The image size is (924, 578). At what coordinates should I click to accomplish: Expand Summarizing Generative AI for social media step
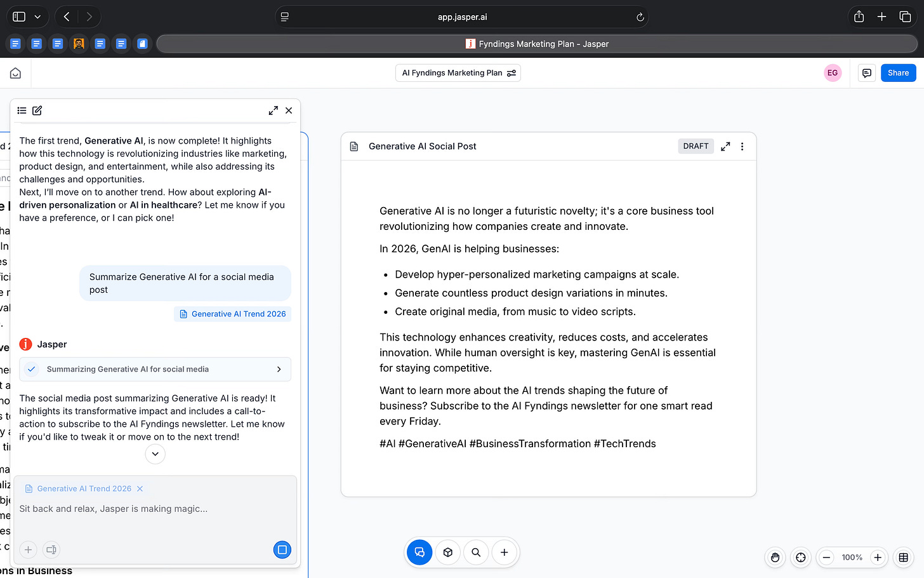point(155,369)
